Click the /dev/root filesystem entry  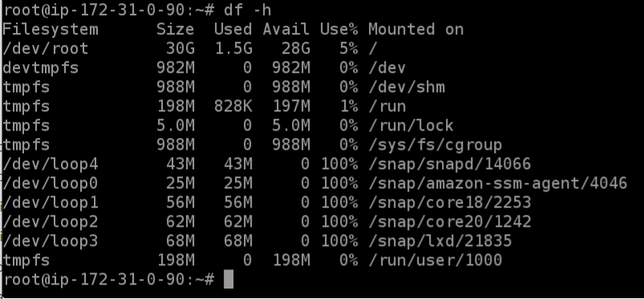pos(46,48)
